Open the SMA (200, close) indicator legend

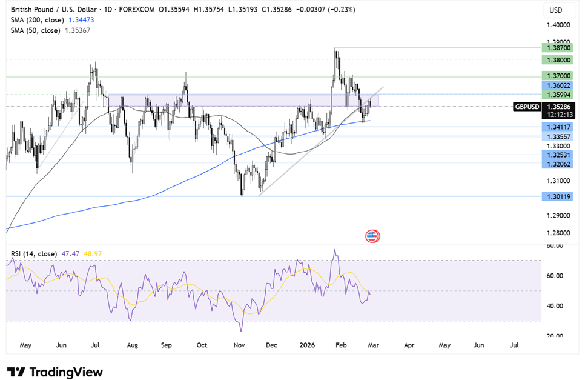tap(53, 20)
